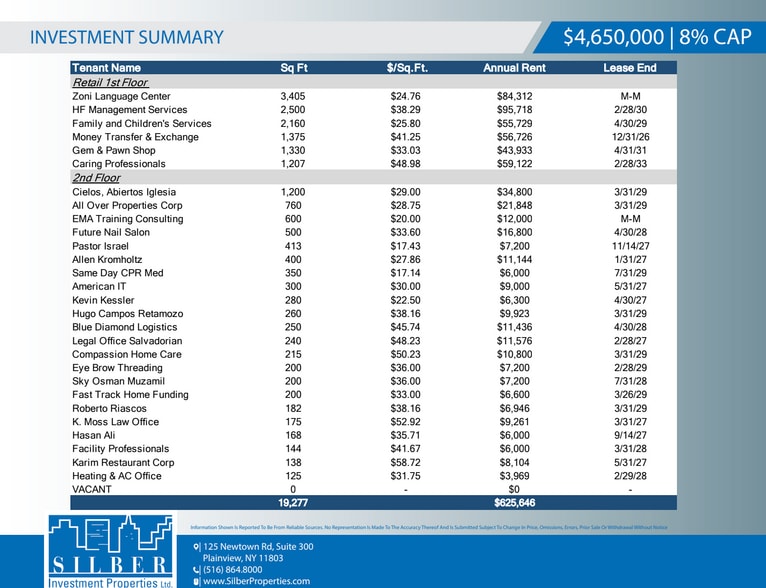Click the phone number (516) 864.8000
Viewport: 766px width, 588px height.
(233, 570)
